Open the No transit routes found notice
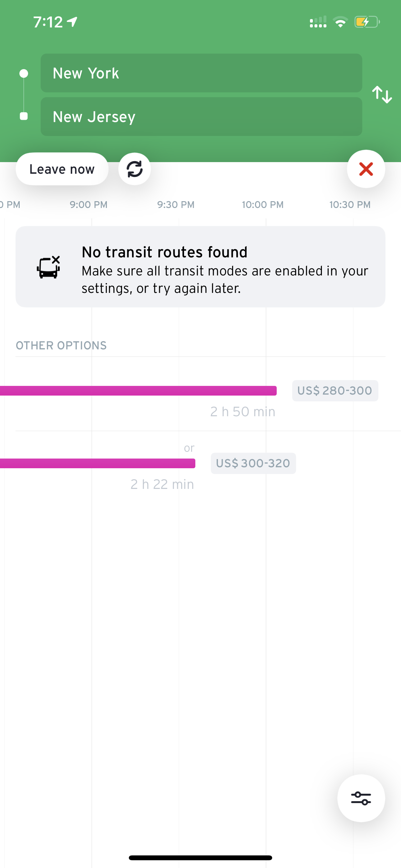401x868 pixels. pyautogui.click(x=200, y=266)
